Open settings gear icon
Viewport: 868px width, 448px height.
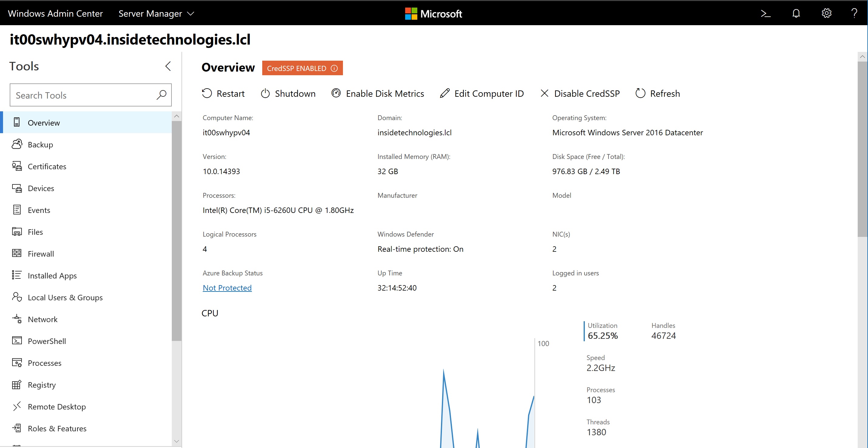(826, 13)
